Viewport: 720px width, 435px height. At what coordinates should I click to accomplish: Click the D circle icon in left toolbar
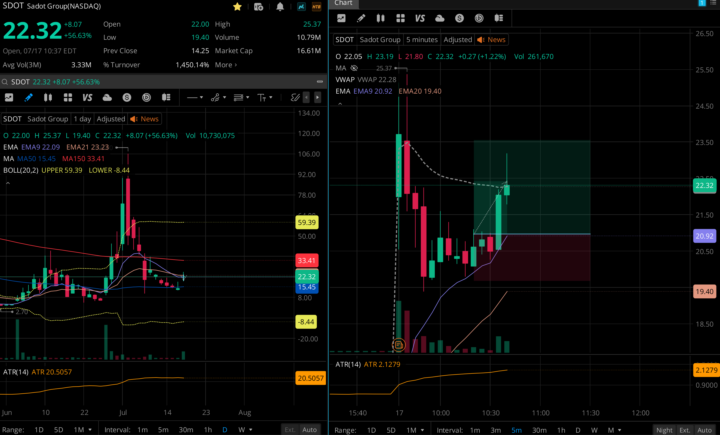(146, 97)
